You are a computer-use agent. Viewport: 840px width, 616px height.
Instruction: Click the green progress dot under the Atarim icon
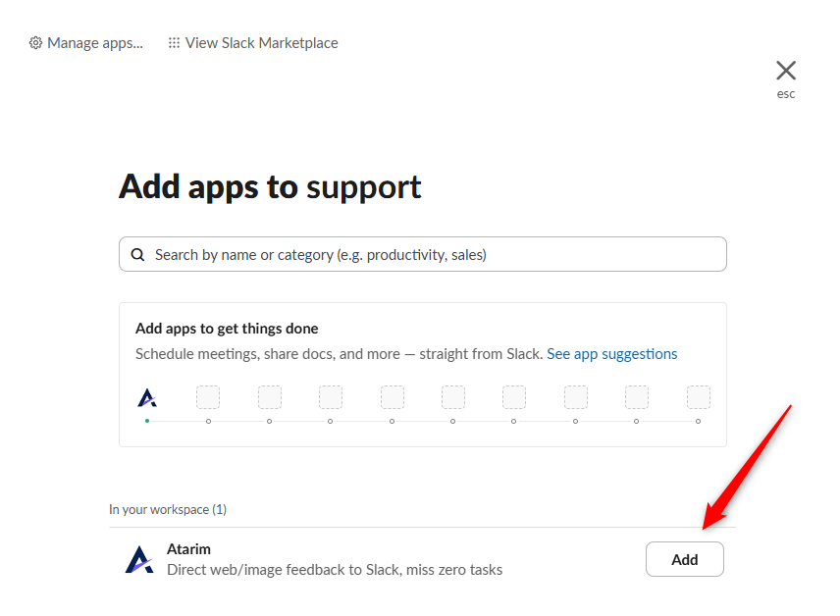tap(147, 421)
